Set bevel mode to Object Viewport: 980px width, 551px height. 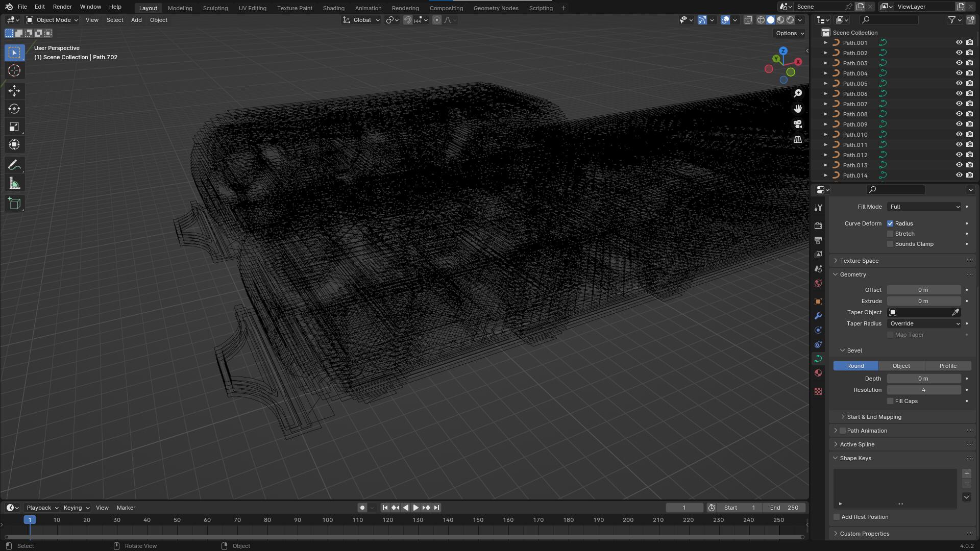(x=901, y=366)
